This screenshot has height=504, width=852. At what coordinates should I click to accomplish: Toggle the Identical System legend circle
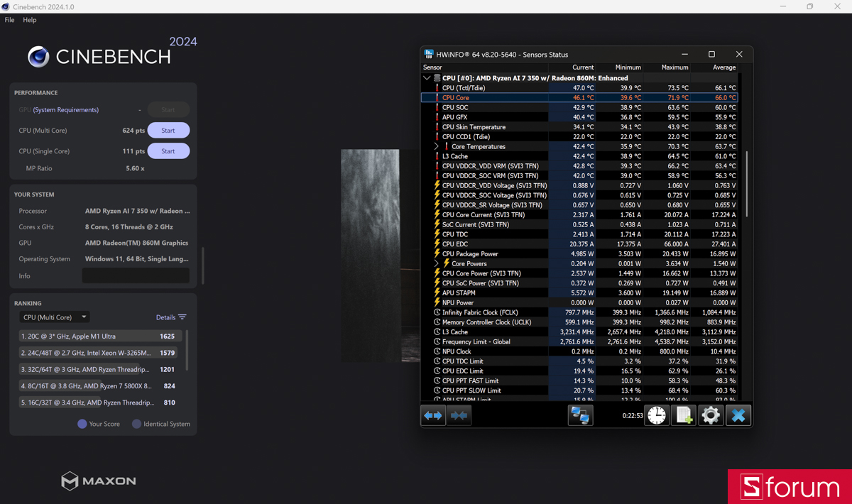(136, 424)
